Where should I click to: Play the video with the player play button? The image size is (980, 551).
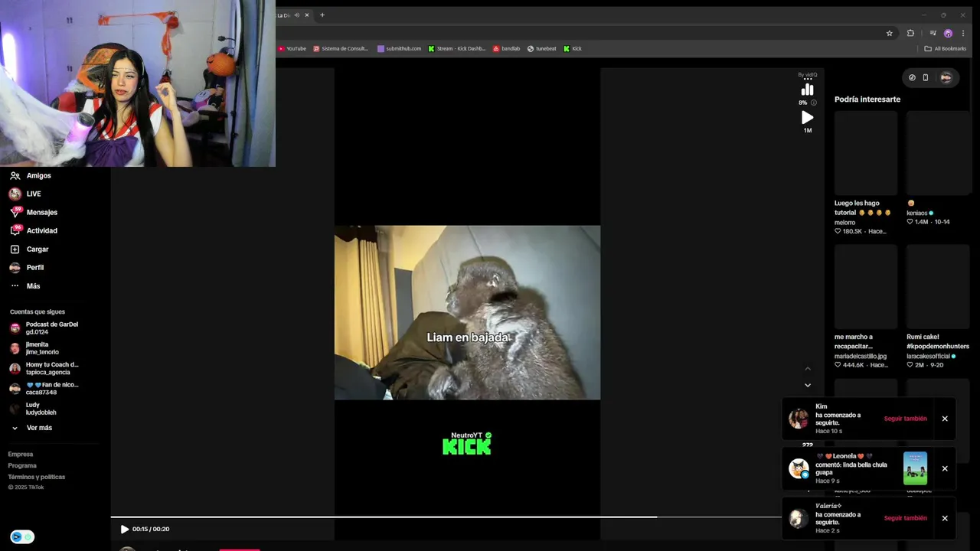(125, 529)
